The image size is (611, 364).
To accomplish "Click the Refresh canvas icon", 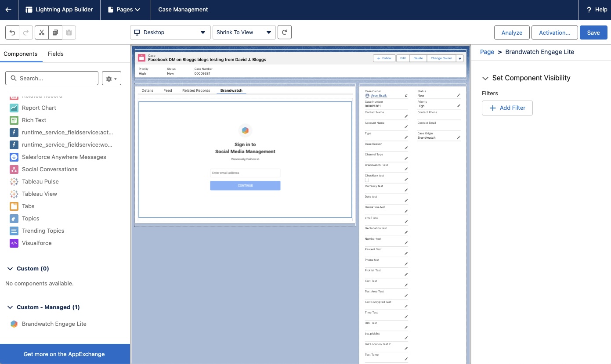I will point(285,32).
